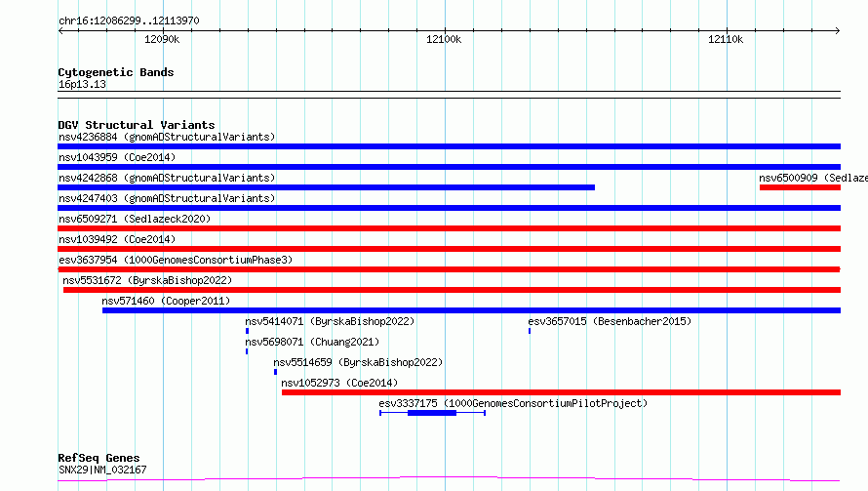
Task: Select the blue bar under nsv571460
Action: click(471, 310)
